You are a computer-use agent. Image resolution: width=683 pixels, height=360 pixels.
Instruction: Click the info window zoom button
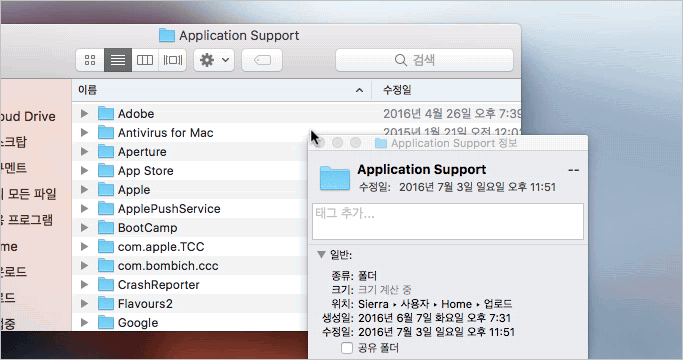(x=355, y=143)
